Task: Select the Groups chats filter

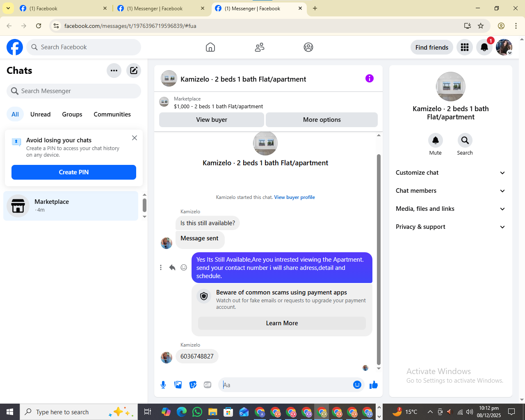Action: [72, 114]
